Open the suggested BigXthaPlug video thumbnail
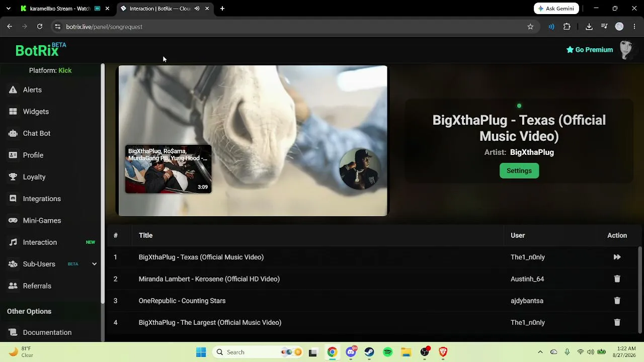This screenshot has width=644, height=362. point(168,169)
